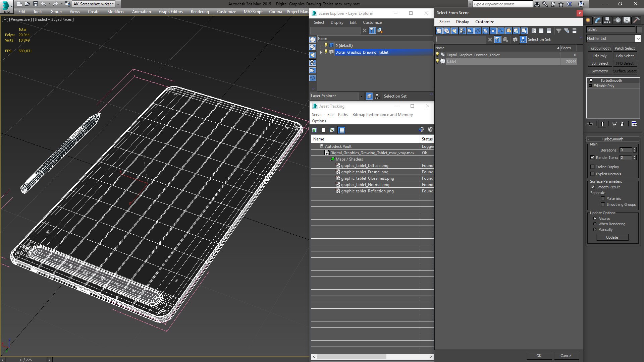Expand the Digital_Graphics_Drawing_Tablet layer
The image size is (644, 362).
321,52
